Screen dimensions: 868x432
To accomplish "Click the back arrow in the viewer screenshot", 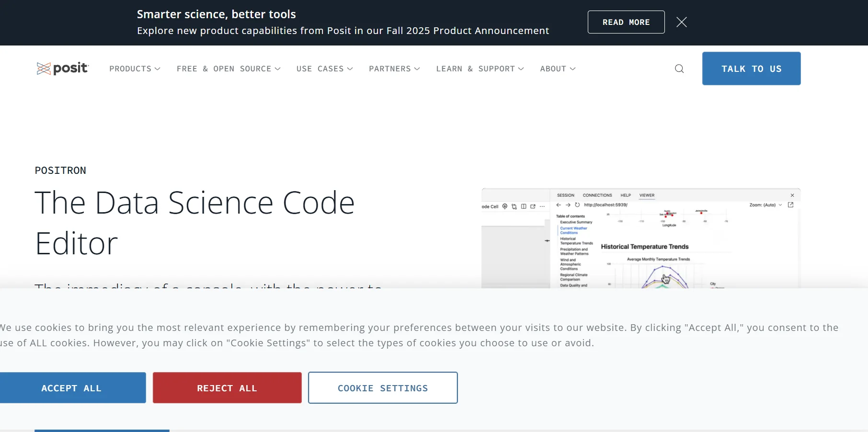I will pos(559,205).
